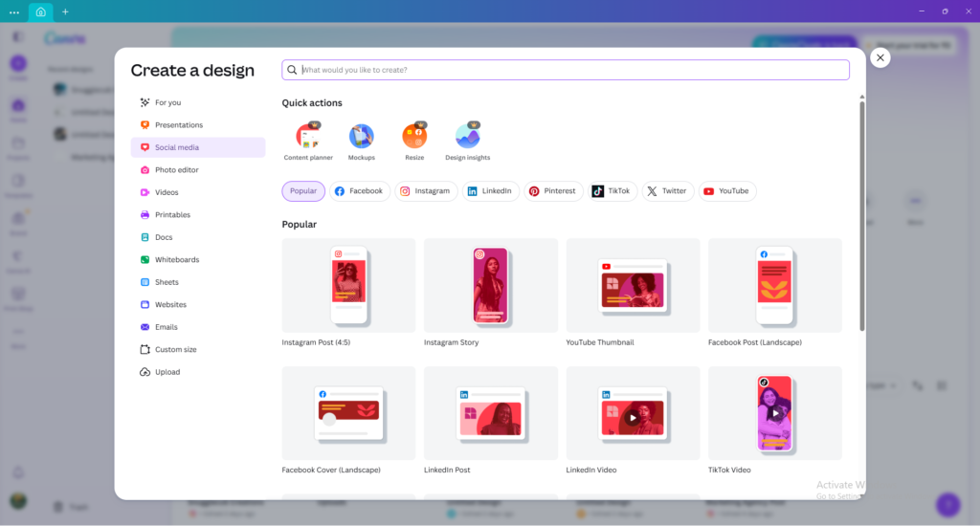Image resolution: width=980 pixels, height=526 pixels.
Task: Choose the LinkedIn Post template
Action: [x=491, y=413]
